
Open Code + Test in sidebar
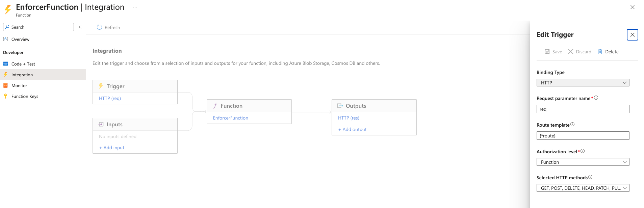pyautogui.click(x=23, y=64)
